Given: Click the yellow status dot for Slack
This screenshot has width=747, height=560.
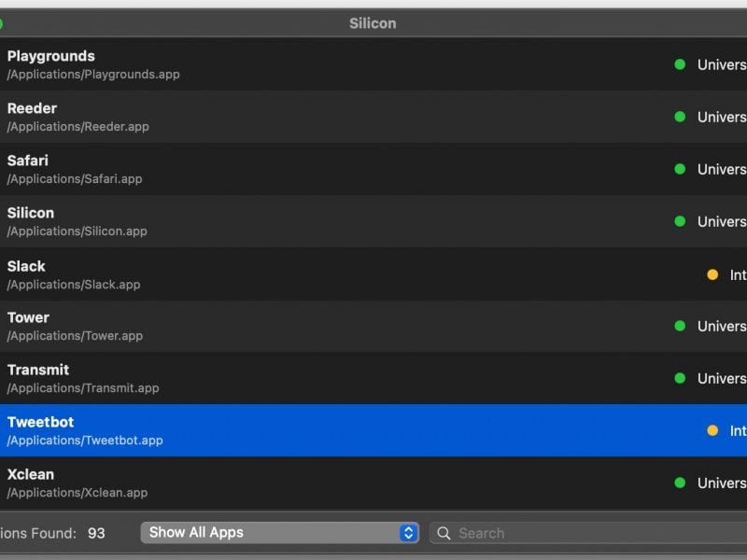Looking at the screenshot, I should point(712,274).
